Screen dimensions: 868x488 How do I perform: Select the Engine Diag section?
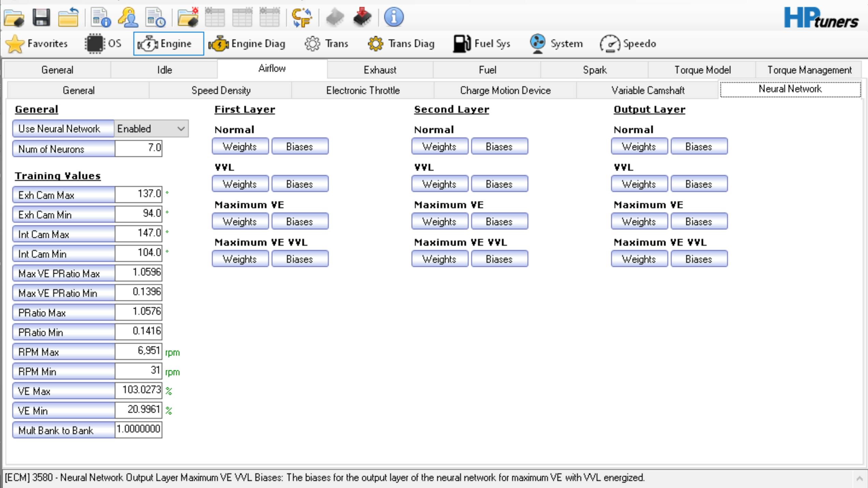pos(248,43)
